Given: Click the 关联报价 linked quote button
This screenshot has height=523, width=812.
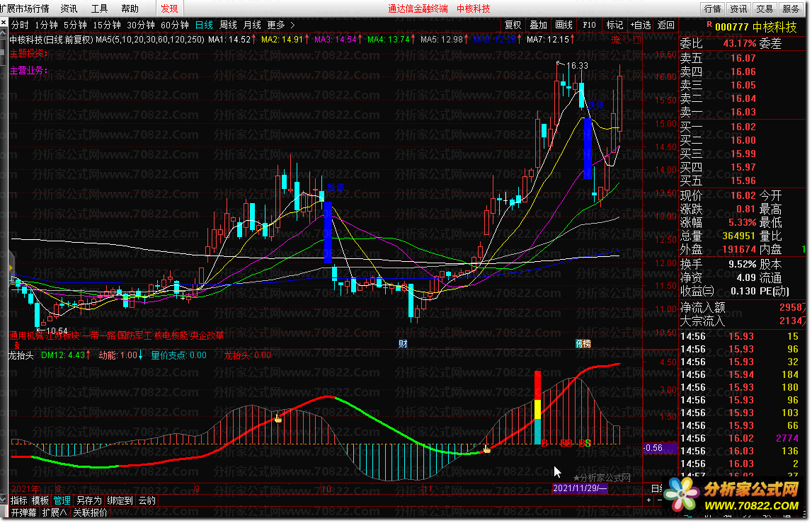Looking at the screenshot, I should tap(90, 512).
